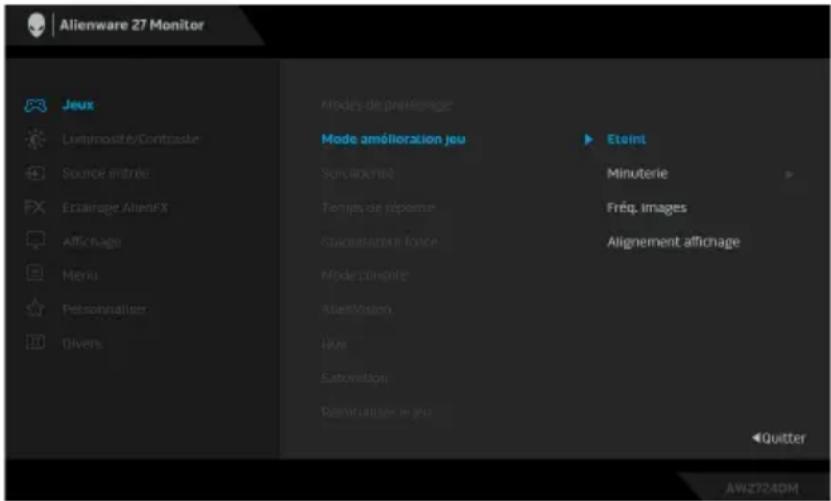
Task: Click the Menu settings icon
Action: (x=35, y=274)
